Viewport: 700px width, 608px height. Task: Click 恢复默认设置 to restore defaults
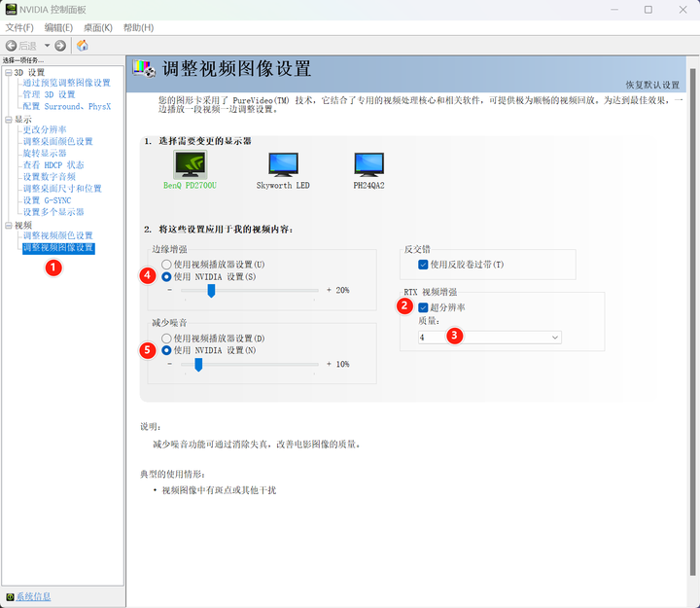pyautogui.click(x=652, y=85)
